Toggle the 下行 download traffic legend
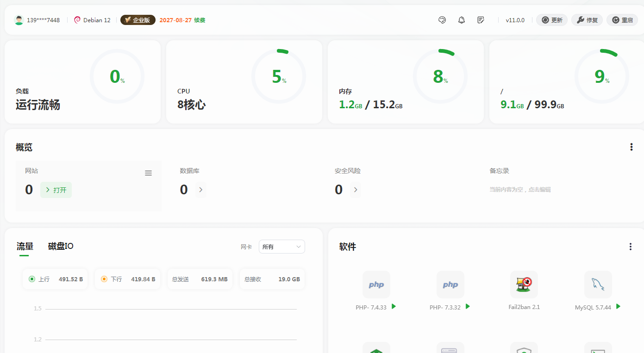 (104, 279)
